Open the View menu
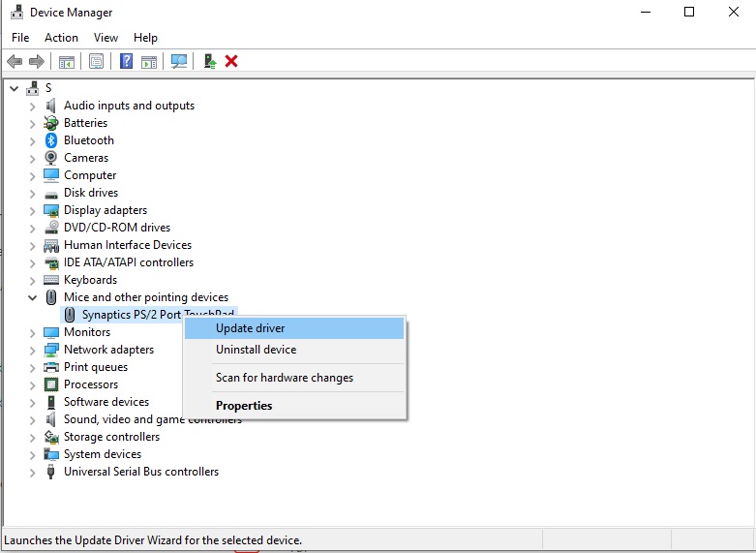 coord(106,38)
